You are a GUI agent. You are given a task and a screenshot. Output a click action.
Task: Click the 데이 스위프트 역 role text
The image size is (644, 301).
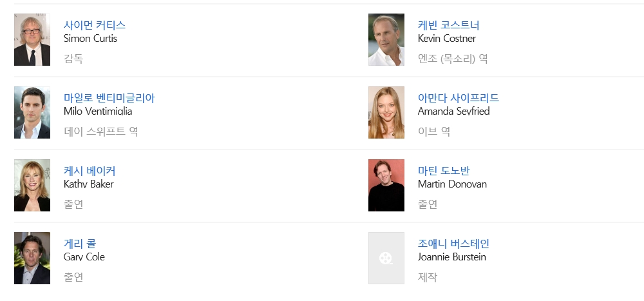(x=101, y=131)
